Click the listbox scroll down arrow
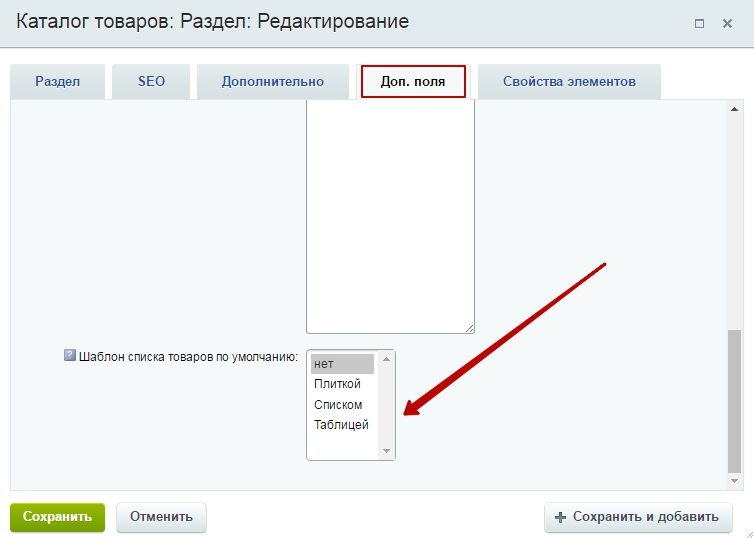754x538 pixels. pos(387,451)
